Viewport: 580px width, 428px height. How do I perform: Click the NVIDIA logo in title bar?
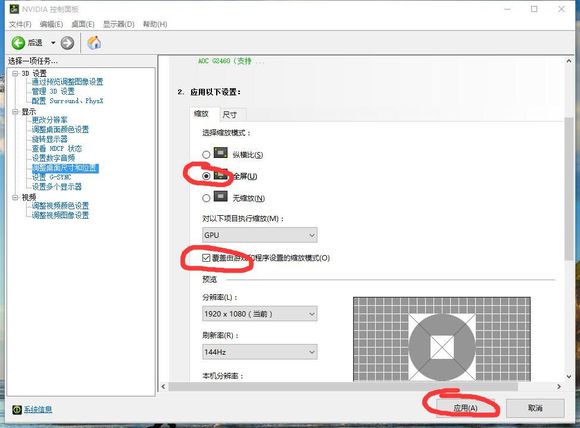(14, 9)
